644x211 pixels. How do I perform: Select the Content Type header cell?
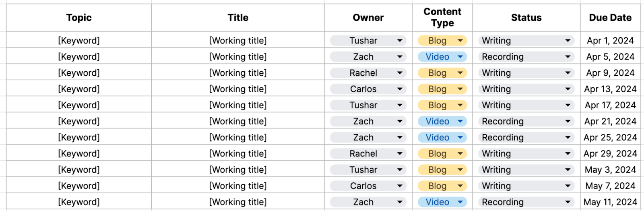(442, 18)
